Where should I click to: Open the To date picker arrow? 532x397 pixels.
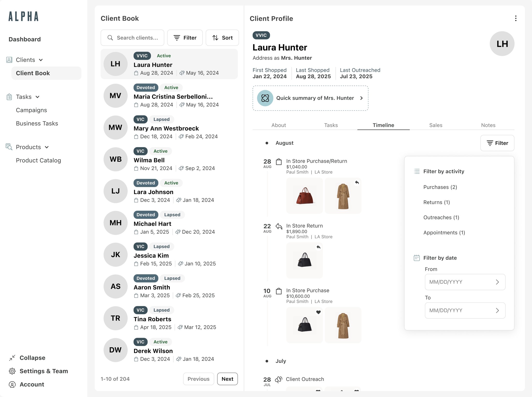pos(497,310)
